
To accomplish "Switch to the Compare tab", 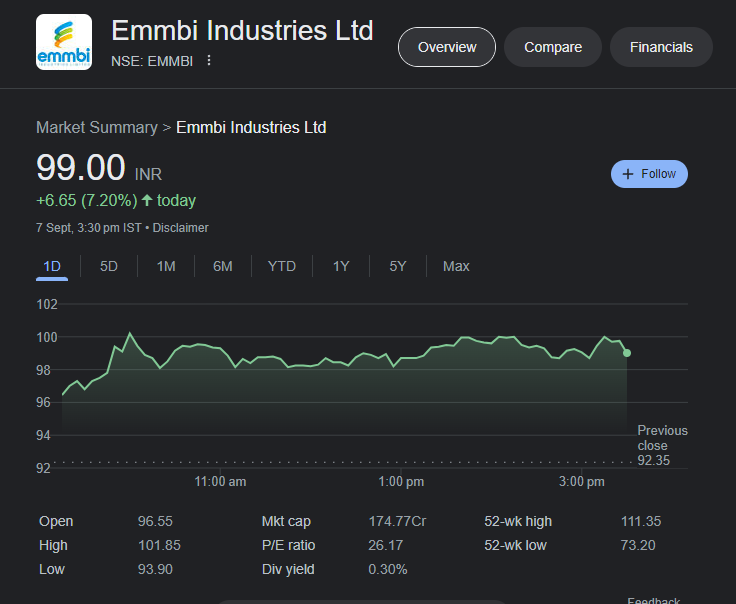I will coord(553,47).
